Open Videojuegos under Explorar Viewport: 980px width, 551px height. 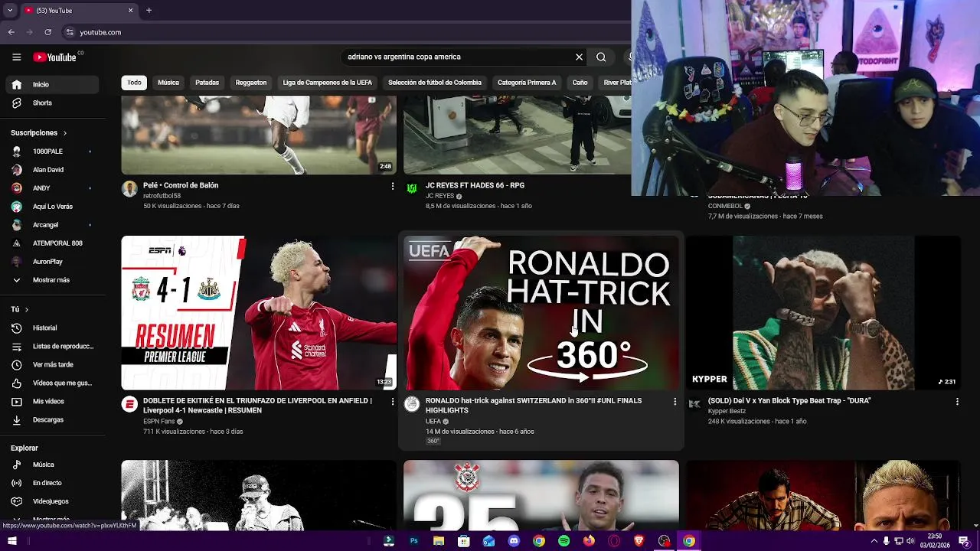[x=53, y=501]
